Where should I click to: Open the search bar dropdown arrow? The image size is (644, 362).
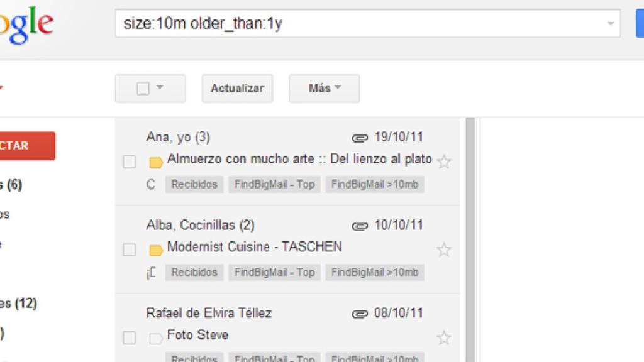click(x=611, y=23)
